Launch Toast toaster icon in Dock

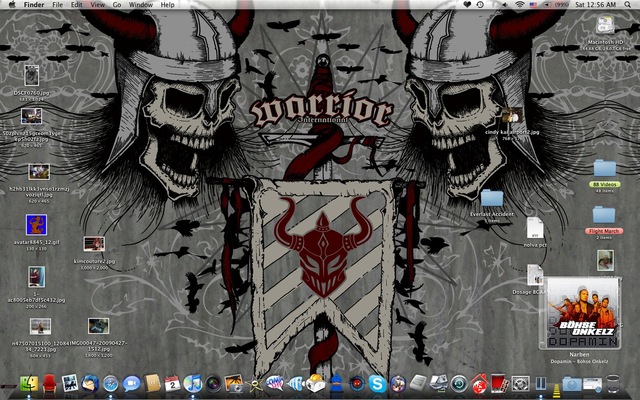pyautogui.click(x=316, y=383)
